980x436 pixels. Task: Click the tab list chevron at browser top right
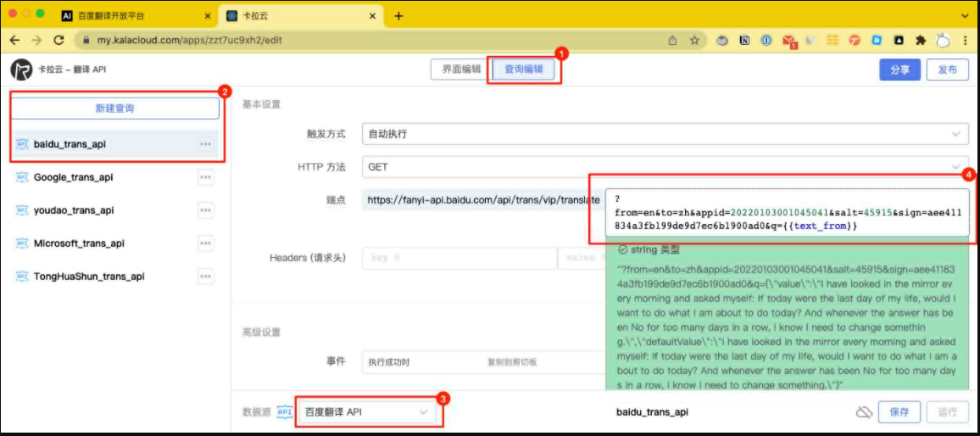(964, 15)
